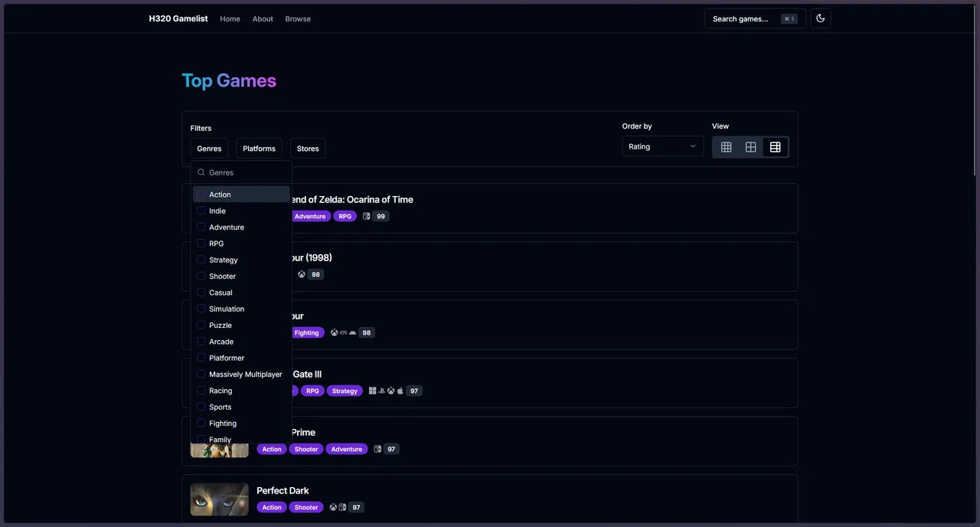Click the Xbox icon beside the Fighting tag
The image size is (980, 527).
click(x=334, y=332)
